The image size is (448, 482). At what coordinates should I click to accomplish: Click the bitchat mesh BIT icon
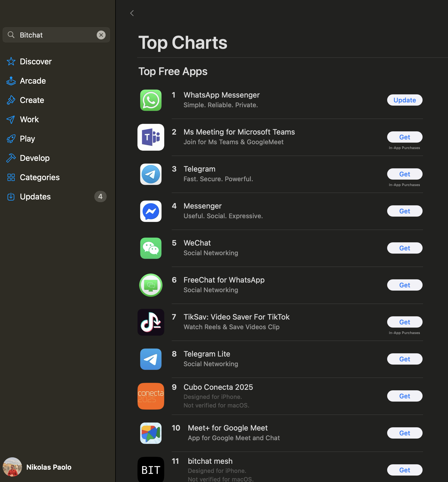[151, 470]
